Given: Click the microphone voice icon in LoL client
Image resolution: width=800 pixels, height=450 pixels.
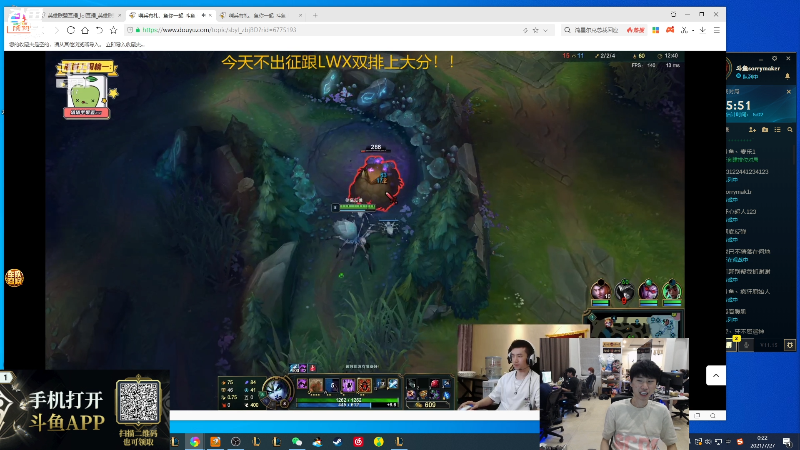Looking at the screenshot, I should [746, 345].
